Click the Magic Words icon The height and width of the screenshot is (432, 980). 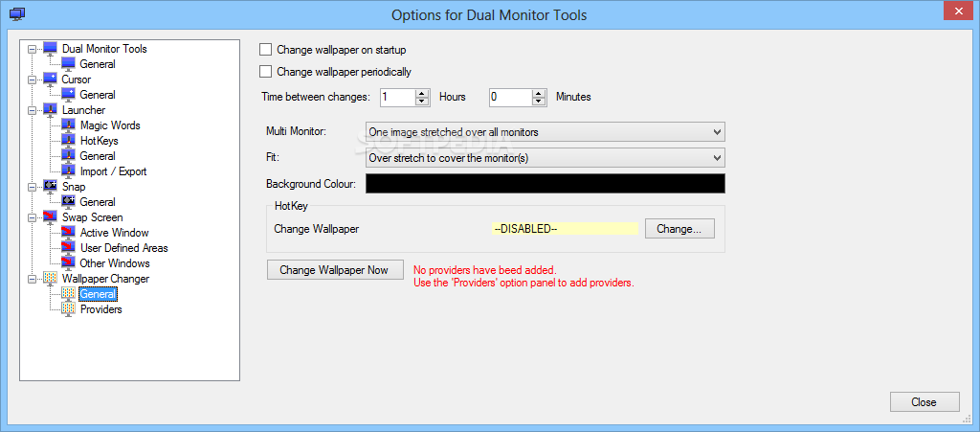tap(68, 125)
